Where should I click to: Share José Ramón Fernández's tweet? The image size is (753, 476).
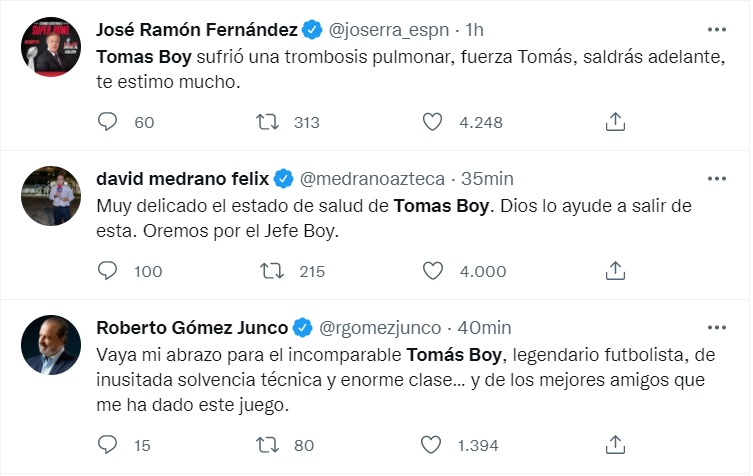[x=615, y=122]
